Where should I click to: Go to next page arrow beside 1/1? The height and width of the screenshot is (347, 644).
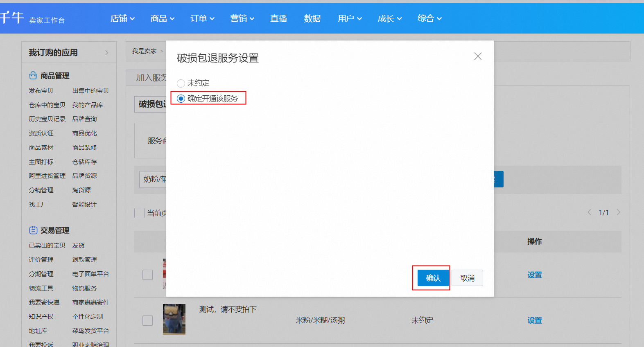click(x=619, y=212)
